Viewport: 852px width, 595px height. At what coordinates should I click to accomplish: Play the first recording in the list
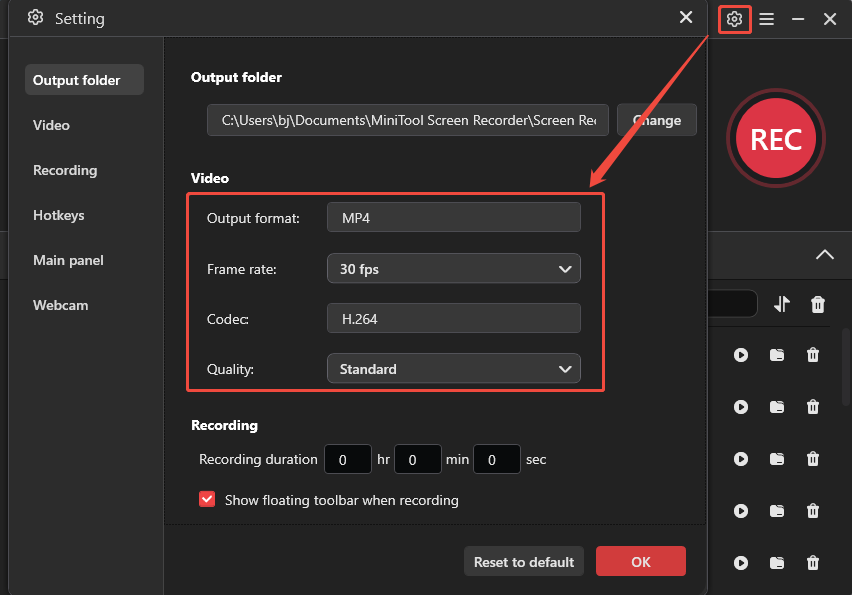741,355
